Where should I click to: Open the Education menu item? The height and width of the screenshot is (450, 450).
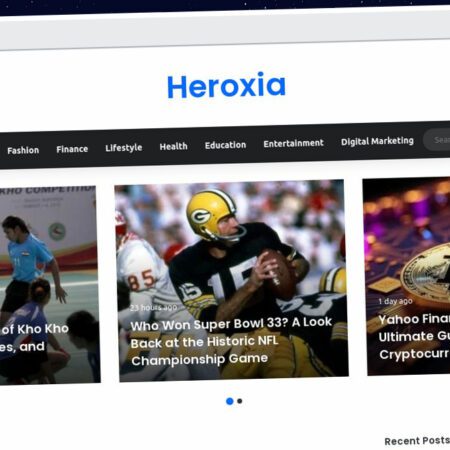[225, 145]
